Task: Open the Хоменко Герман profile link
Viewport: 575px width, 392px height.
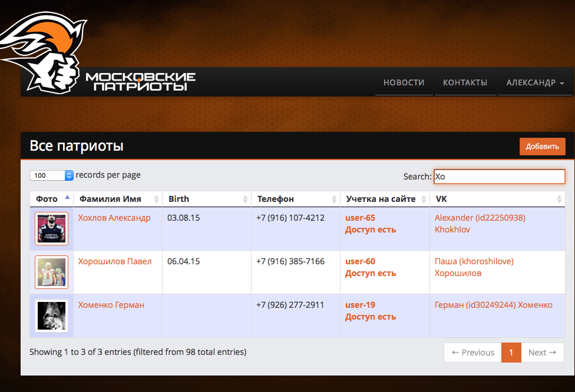Action: coord(111,305)
